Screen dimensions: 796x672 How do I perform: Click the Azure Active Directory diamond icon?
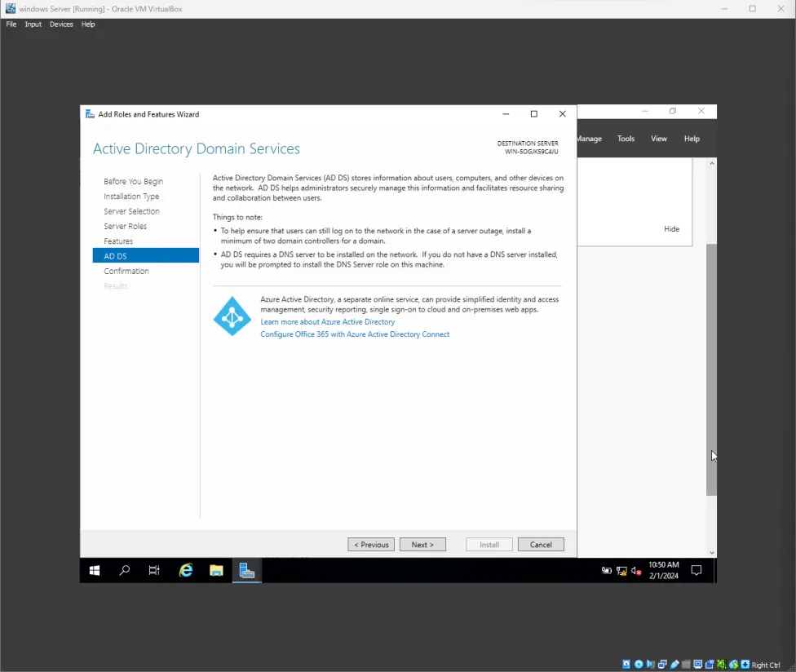(x=232, y=316)
